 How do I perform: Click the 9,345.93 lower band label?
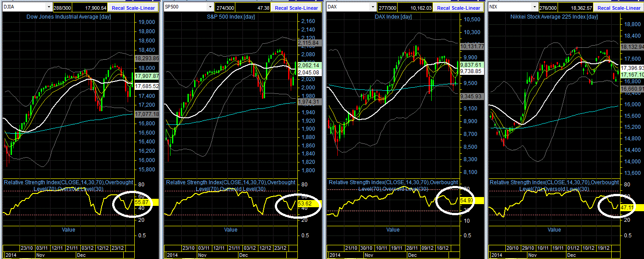[471, 96]
